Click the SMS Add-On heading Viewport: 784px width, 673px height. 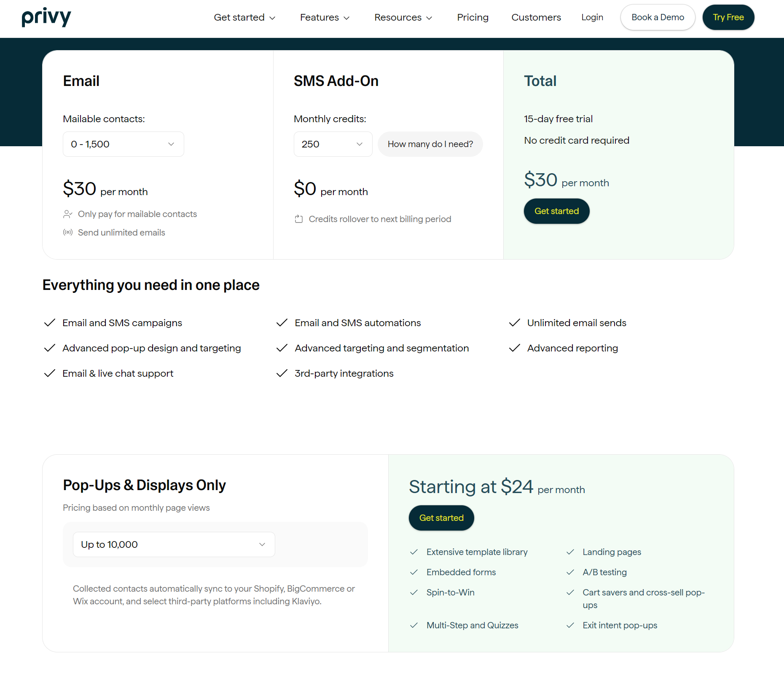point(336,81)
